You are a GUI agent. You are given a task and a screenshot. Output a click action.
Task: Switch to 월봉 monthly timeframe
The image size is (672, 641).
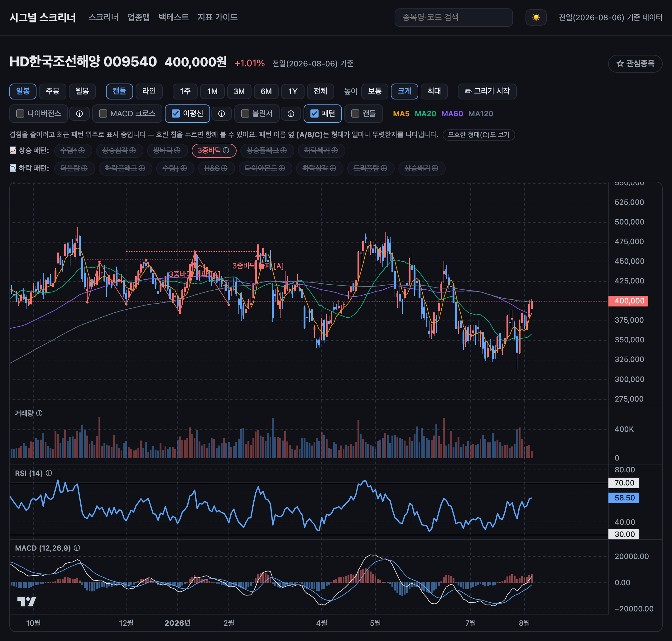pyautogui.click(x=82, y=91)
